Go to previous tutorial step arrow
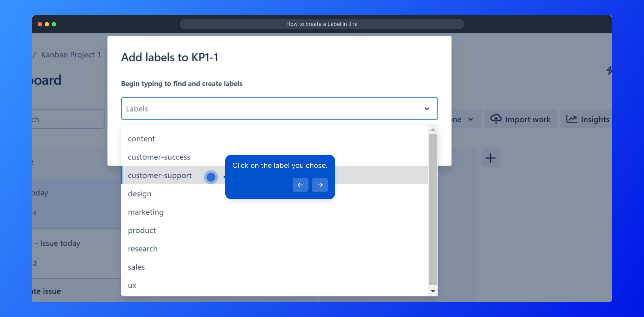Image resolution: width=644 pixels, height=317 pixels. pyautogui.click(x=300, y=185)
